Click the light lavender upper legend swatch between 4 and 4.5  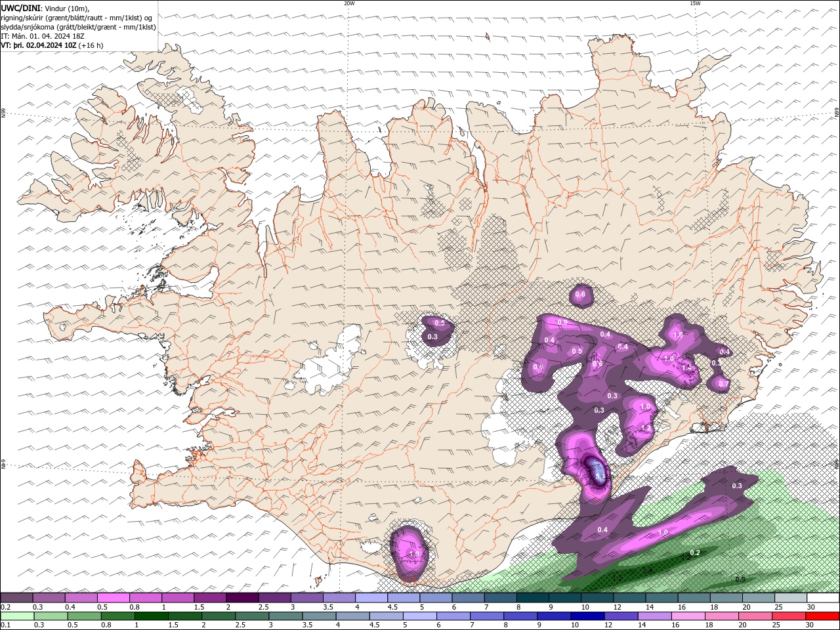[x=371, y=598]
